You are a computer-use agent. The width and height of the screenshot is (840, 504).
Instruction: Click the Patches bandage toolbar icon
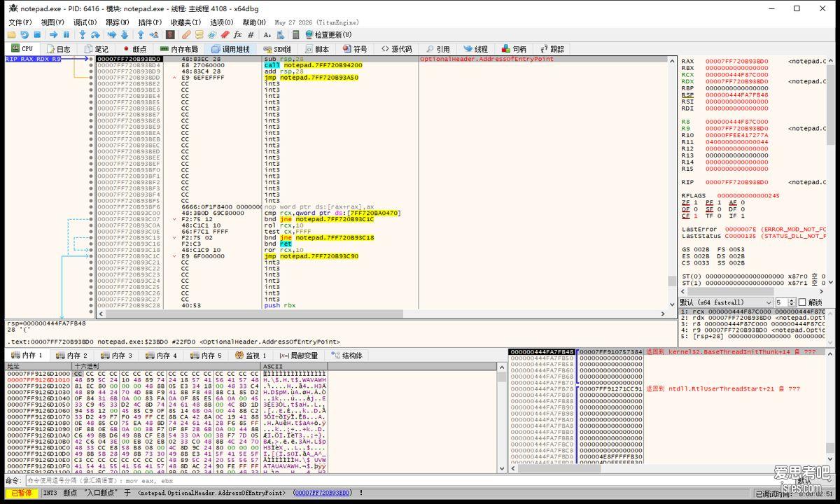186,34
